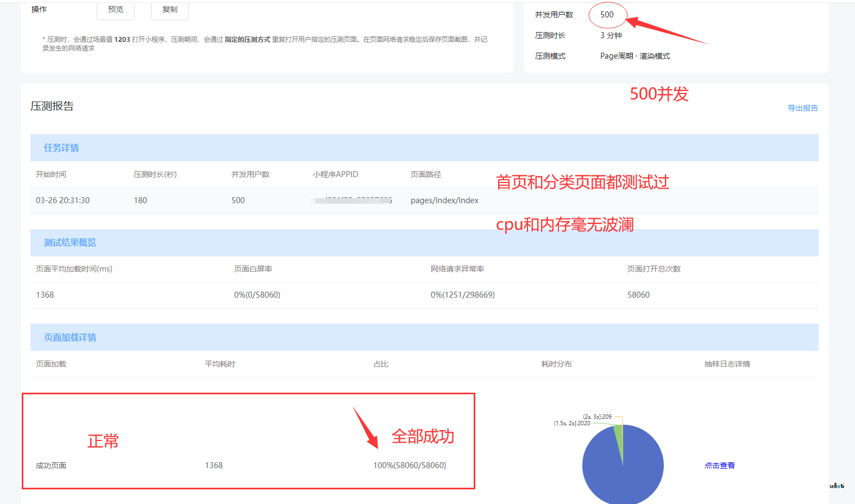
Task: Click the (2s, 3s]:209 pie label
Action: 597,417
